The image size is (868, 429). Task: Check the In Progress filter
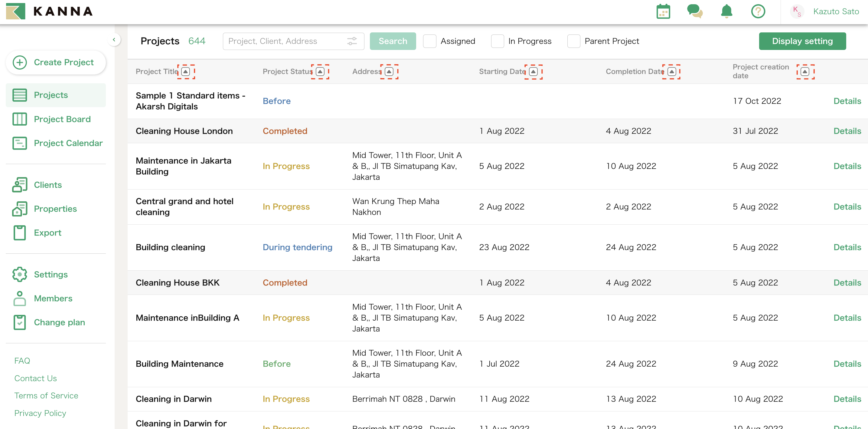pos(497,41)
